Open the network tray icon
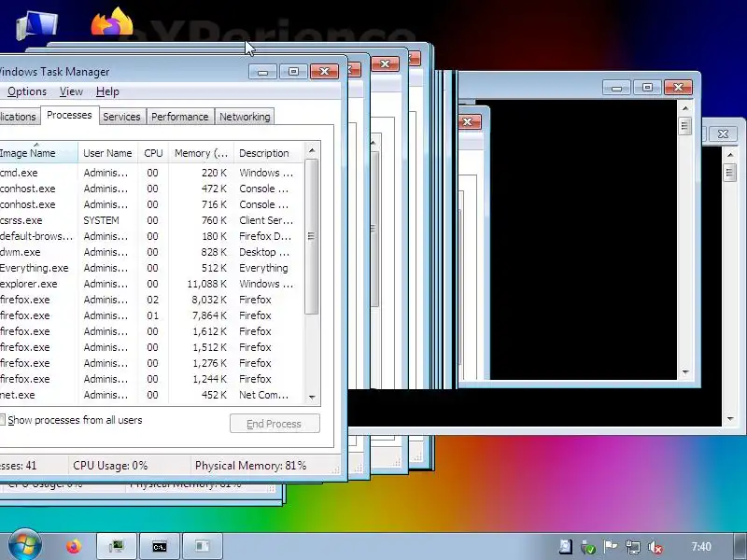 (x=633, y=547)
